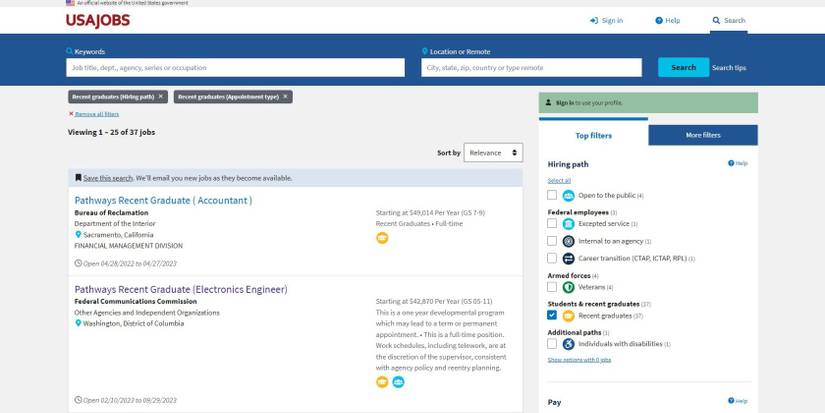This screenshot has width=825, height=413.
Task: Click Select all under Hiring path
Action: 559,180
